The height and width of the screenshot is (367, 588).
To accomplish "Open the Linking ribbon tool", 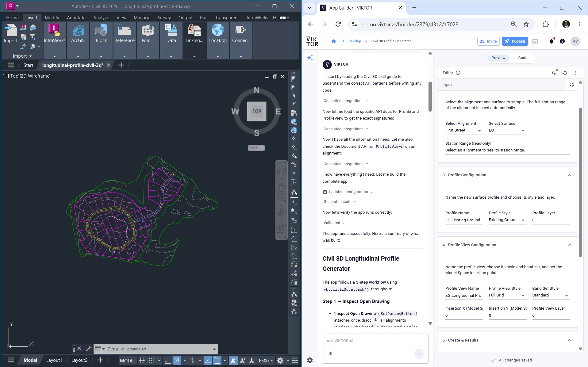I will click(194, 33).
